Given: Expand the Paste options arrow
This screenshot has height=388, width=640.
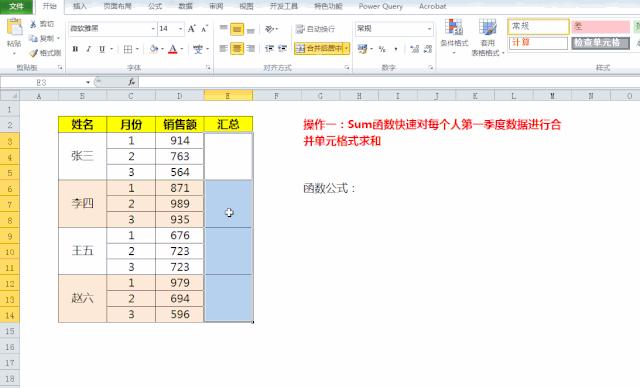Looking at the screenshot, I should [x=14, y=54].
